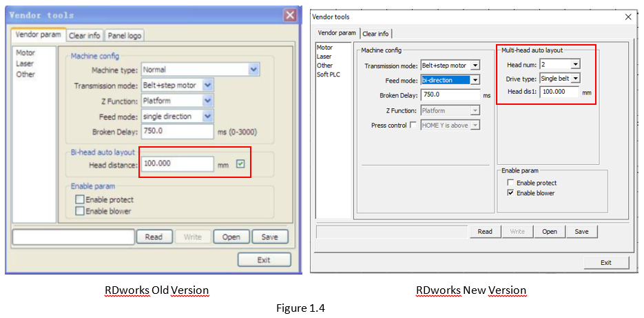This screenshot has height=318, width=644.
Task: Click Save button in new version
Action: coord(581,232)
